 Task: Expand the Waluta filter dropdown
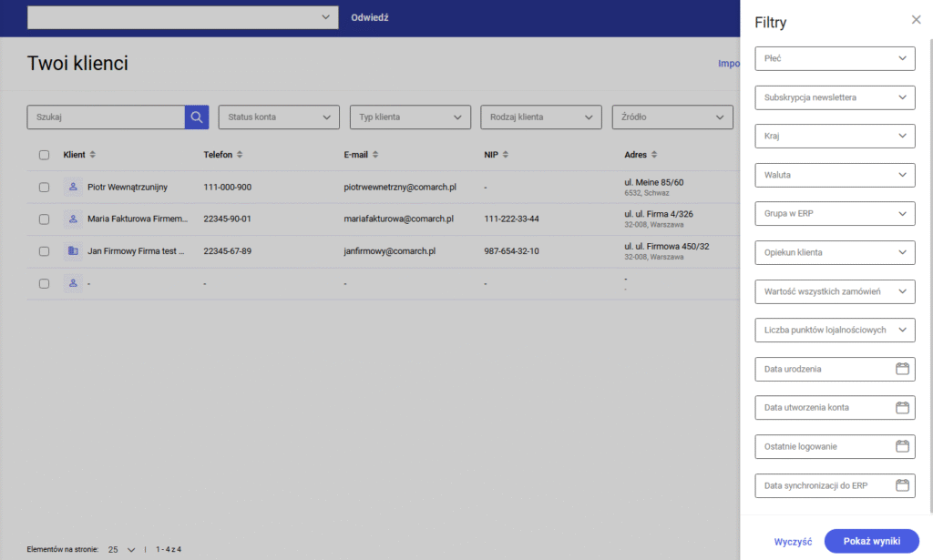pyautogui.click(x=835, y=175)
